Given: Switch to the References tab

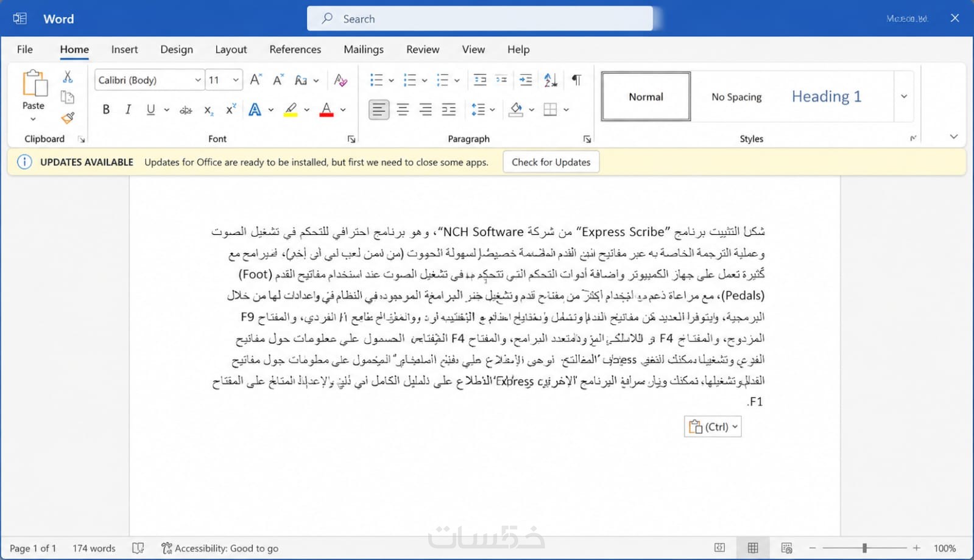Looking at the screenshot, I should click(x=295, y=49).
